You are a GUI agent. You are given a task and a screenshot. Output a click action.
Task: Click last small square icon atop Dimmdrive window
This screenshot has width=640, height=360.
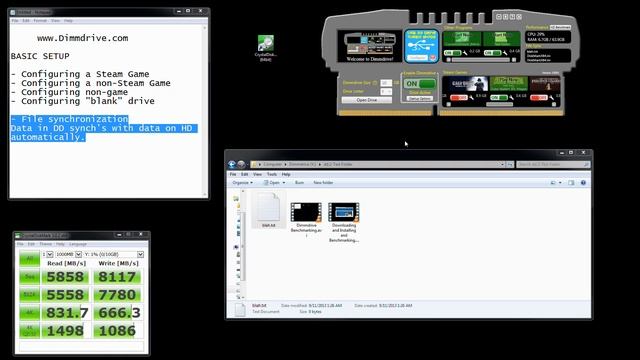click(519, 16)
